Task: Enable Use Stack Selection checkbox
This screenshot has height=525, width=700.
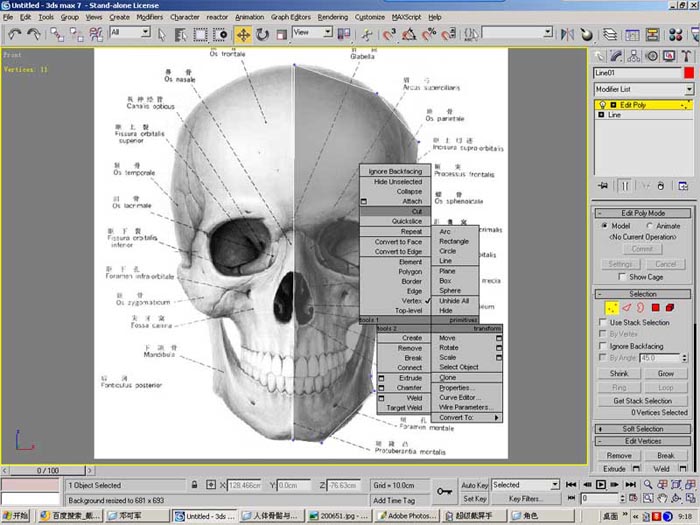Action: [x=603, y=322]
